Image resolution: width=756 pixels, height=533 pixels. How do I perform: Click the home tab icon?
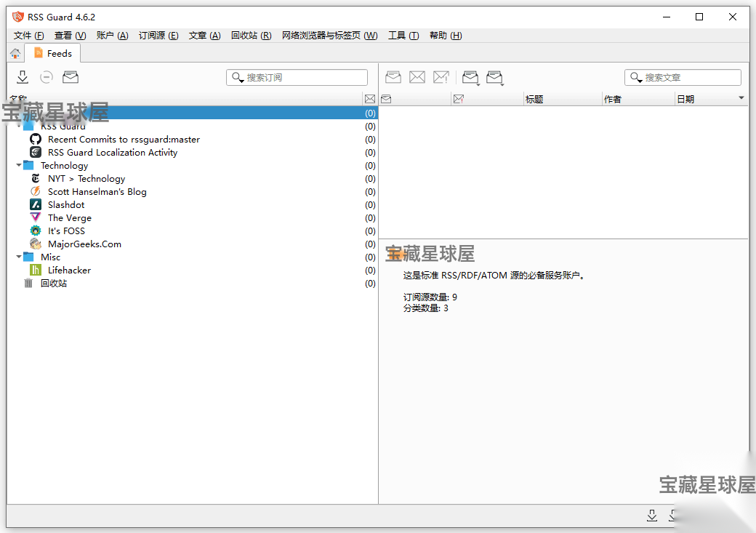15,54
